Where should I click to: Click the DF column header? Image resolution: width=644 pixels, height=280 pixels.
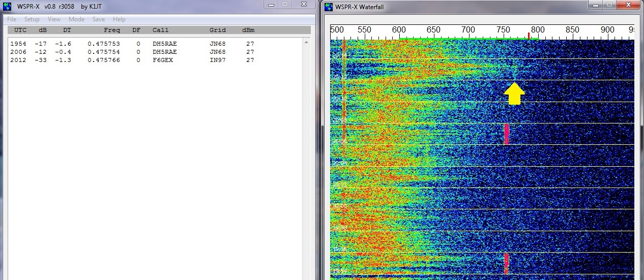click(x=136, y=30)
